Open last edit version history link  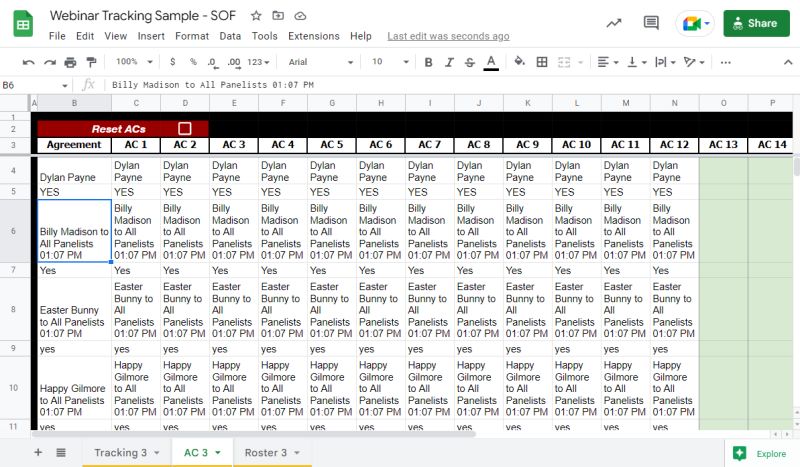(448, 36)
